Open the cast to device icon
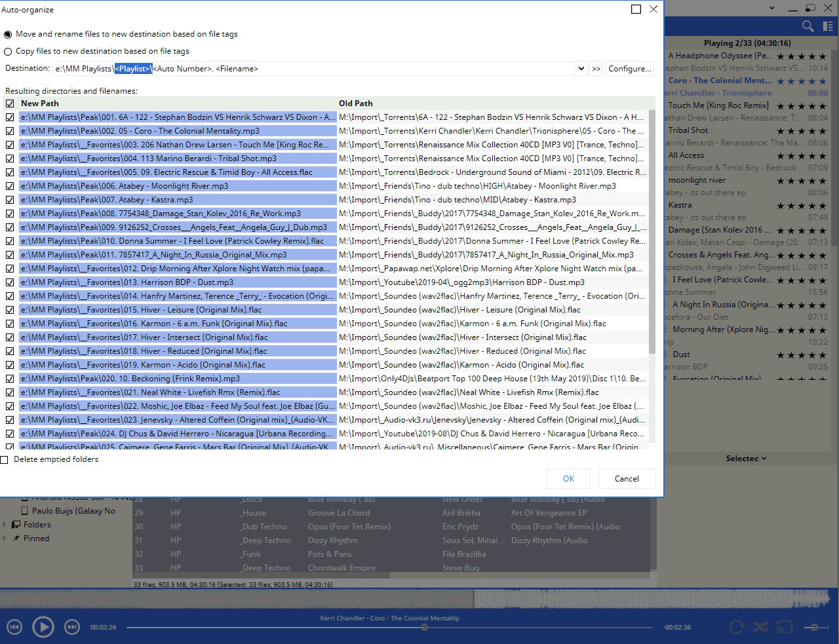Viewport: 839px width, 644px height. point(783,627)
